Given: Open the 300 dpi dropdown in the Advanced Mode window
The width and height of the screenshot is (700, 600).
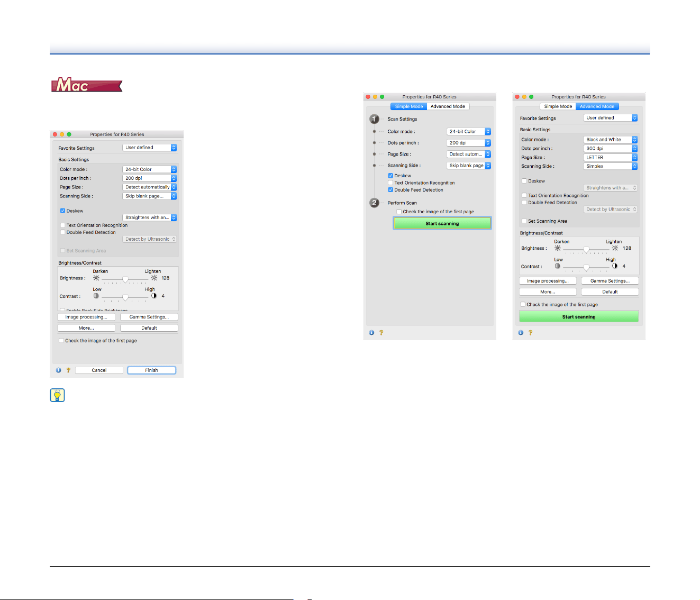Looking at the screenshot, I should 611,149.
